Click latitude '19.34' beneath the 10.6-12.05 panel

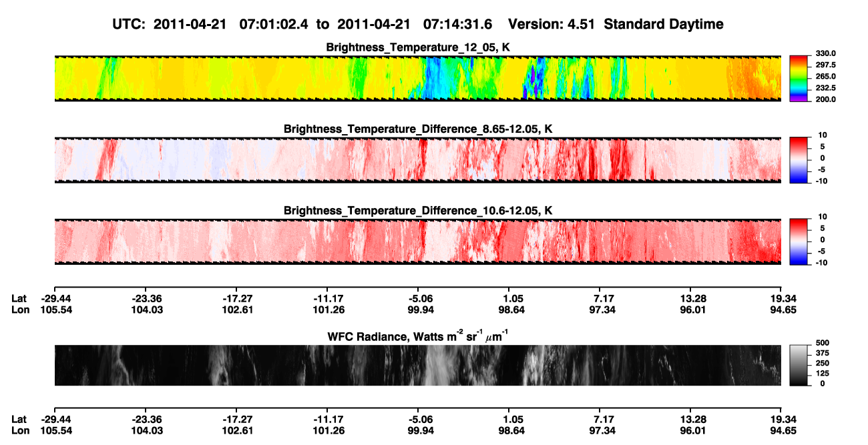(783, 299)
